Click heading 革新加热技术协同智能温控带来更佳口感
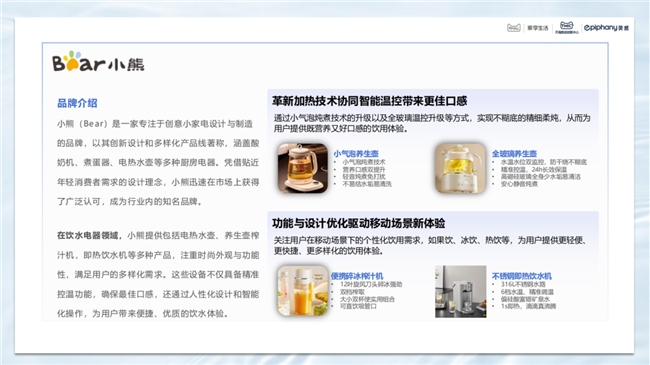Image resolution: width=650 pixels, height=365 pixels. (369, 101)
